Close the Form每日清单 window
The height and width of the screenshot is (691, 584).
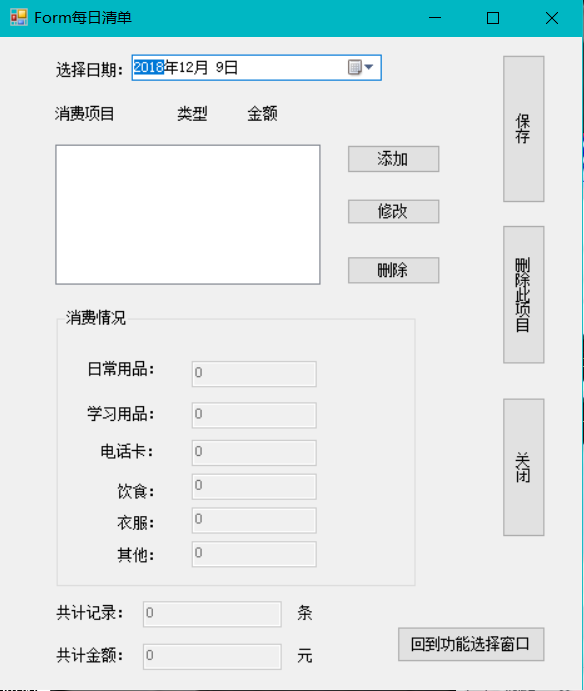click(552, 18)
